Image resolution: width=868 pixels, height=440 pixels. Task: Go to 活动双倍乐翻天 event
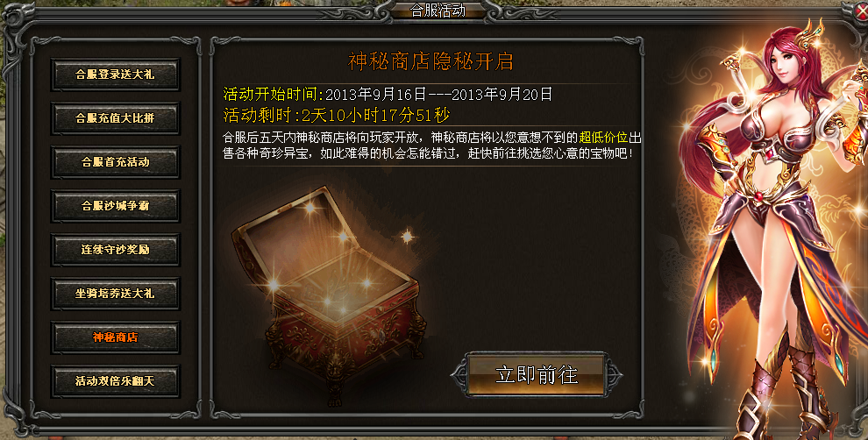[x=115, y=380]
